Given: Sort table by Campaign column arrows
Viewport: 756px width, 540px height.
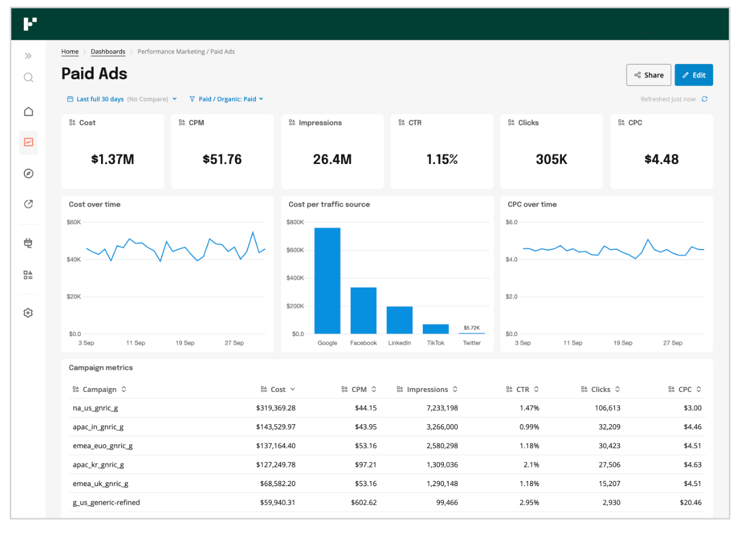Looking at the screenshot, I should coord(124,390).
